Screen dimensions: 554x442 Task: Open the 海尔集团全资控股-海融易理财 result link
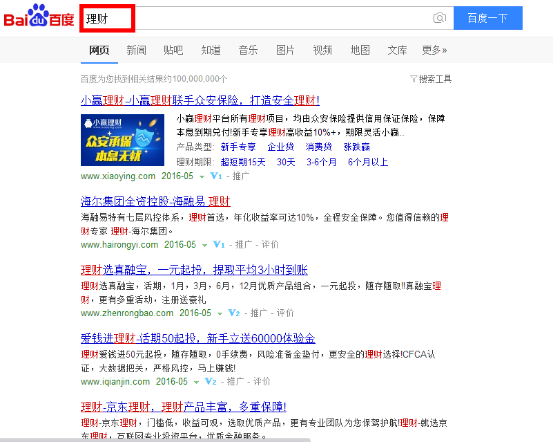tap(155, 201)
